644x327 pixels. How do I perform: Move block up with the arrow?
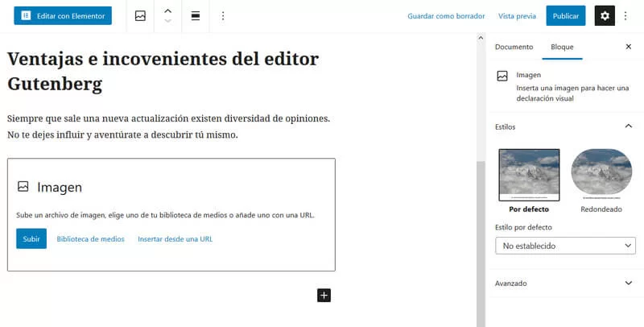tap(167, 11)
